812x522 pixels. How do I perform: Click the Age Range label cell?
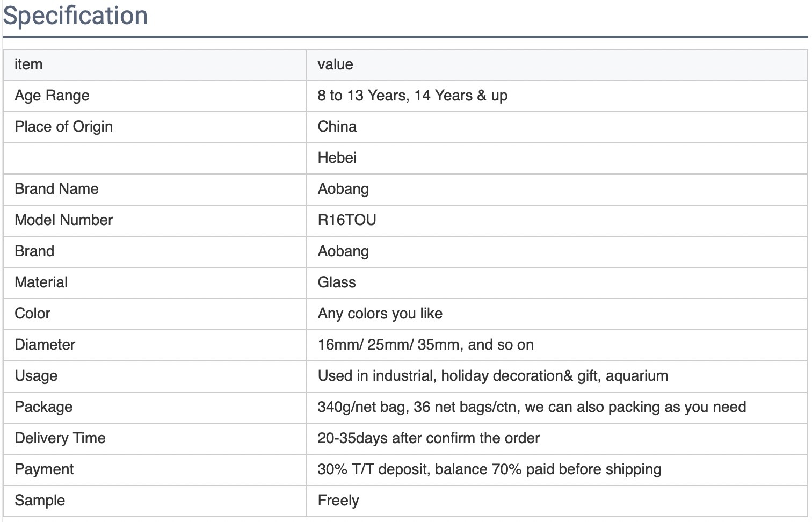(x=155, y=96)
